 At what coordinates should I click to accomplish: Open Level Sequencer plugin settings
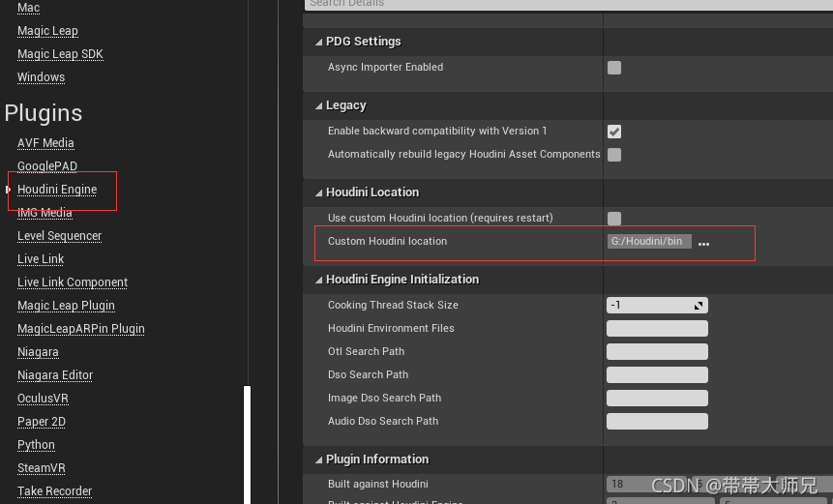pyautogui.click(x=60, y=236)
